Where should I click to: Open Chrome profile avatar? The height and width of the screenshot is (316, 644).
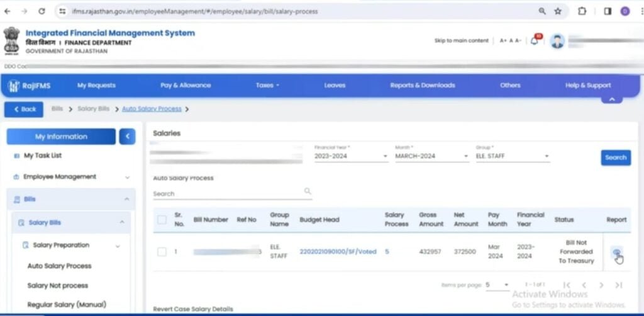tap(625, 11)
